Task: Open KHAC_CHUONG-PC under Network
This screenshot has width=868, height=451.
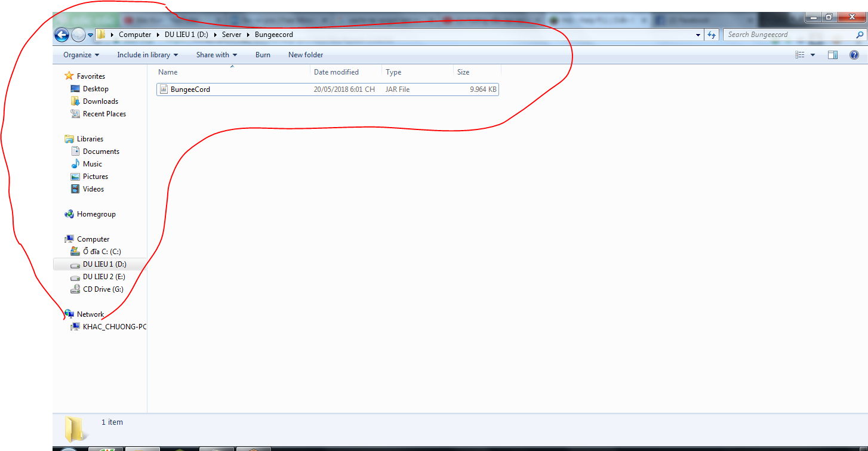Action: [x=115, y=327]
